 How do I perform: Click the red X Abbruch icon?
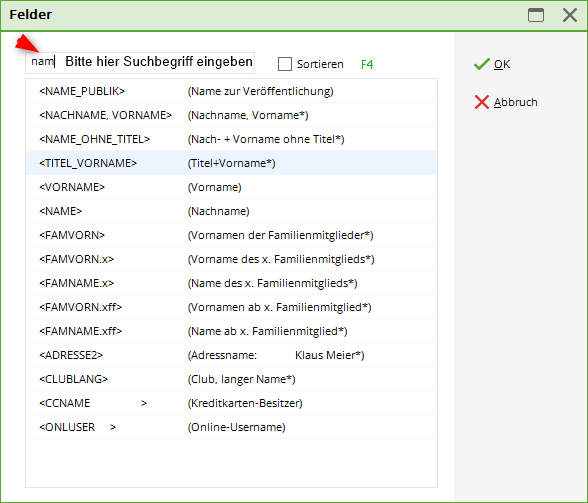482,102
